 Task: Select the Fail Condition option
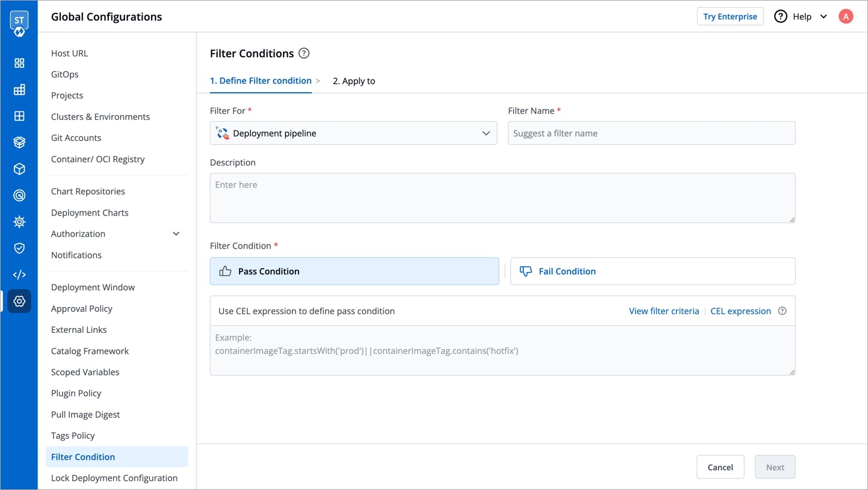coord(653,271)
